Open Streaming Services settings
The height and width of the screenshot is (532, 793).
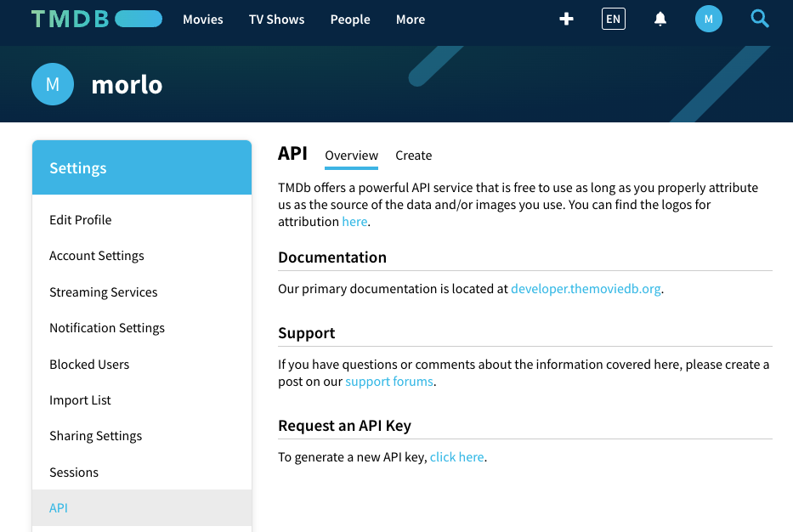pos(103,291)
